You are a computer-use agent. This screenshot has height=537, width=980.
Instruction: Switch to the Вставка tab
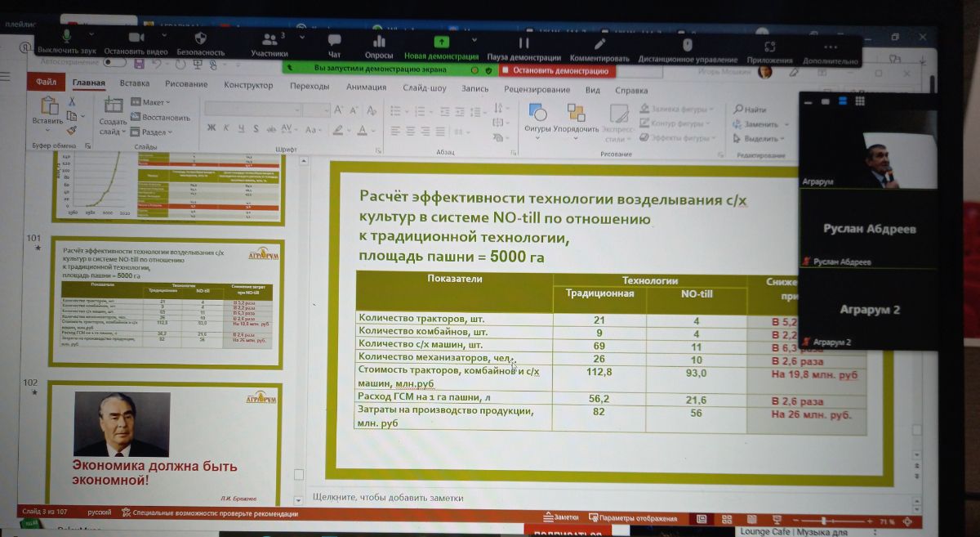click(135, 83)
